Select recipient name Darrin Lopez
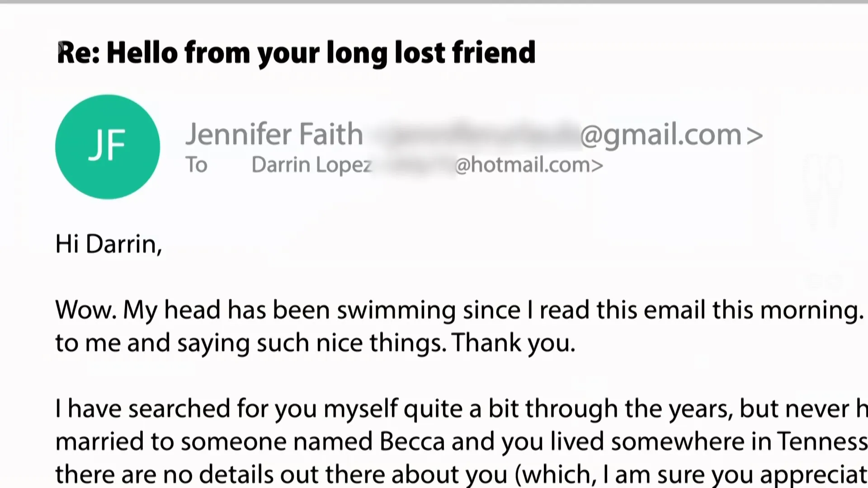 (311, 165)
